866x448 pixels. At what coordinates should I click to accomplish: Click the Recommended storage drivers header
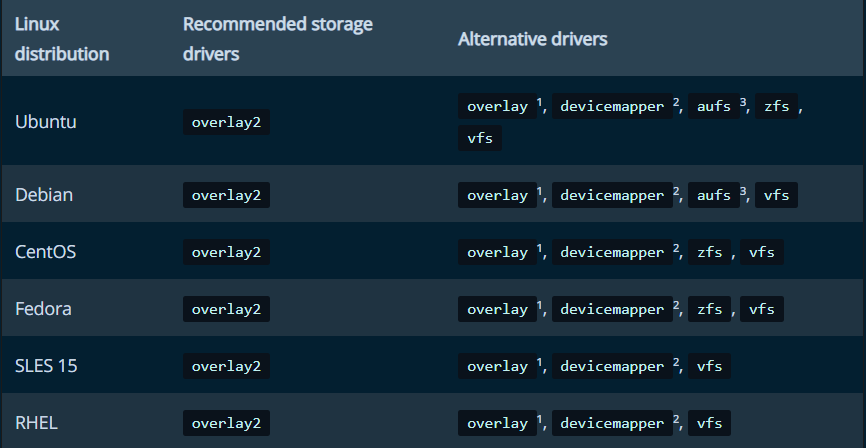278,39
